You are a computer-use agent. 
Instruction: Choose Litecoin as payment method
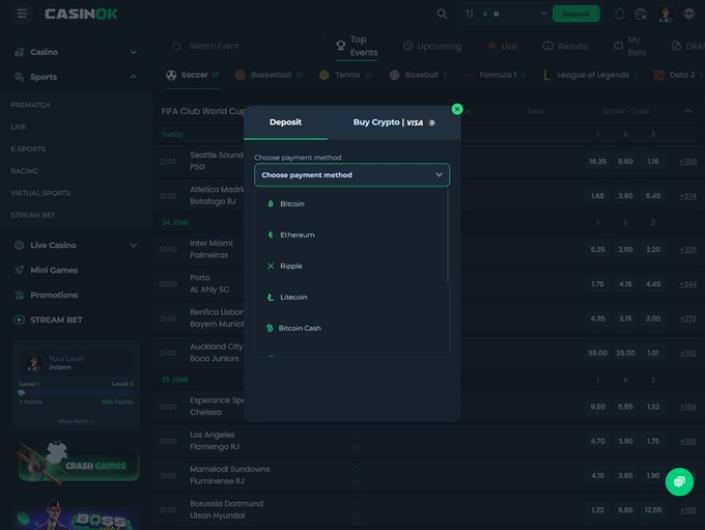pos(293,297)
